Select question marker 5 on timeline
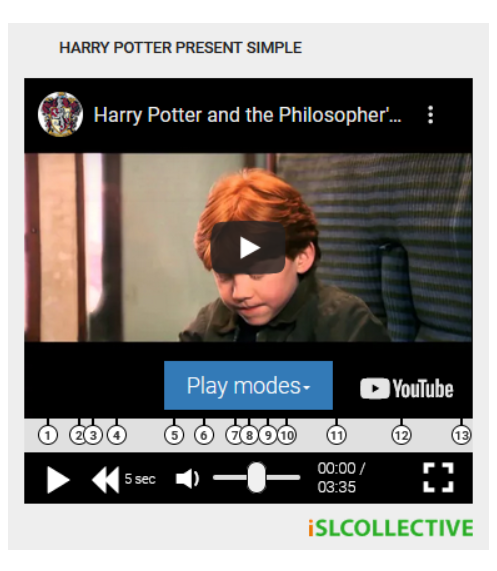This screenshot has height=571, width=497. [x=174, y=435]
